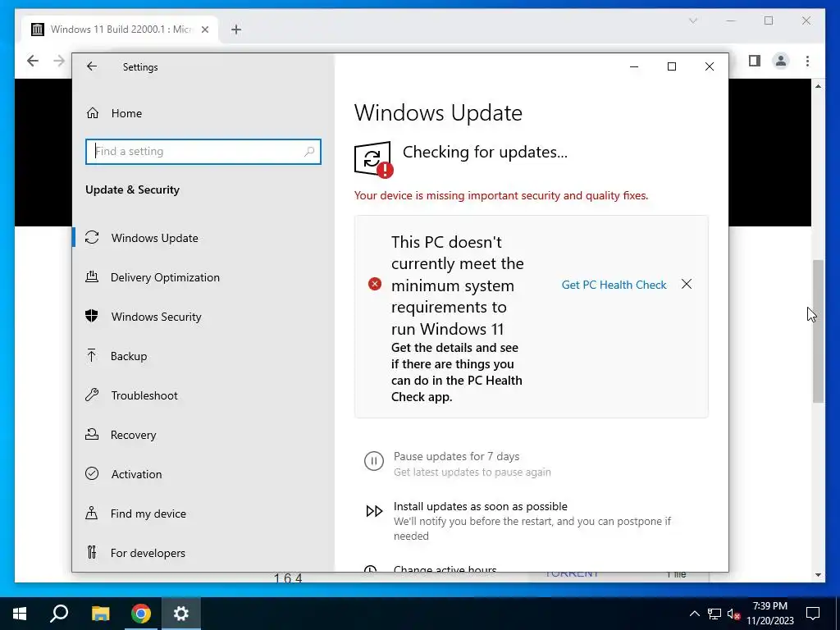Viewport: 840px width, 630px height.
Task: Click the Find my device person icon
Action: coord(92,513)
